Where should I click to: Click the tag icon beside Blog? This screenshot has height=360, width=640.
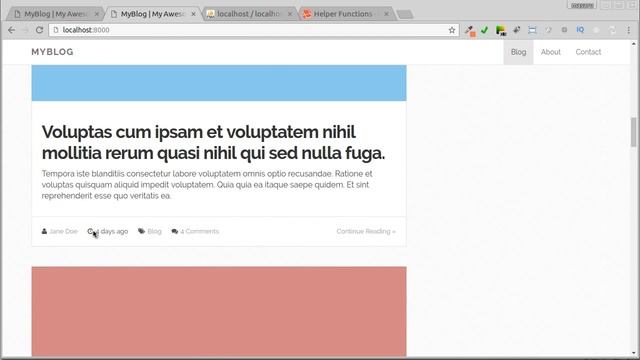tap(141, 231)
